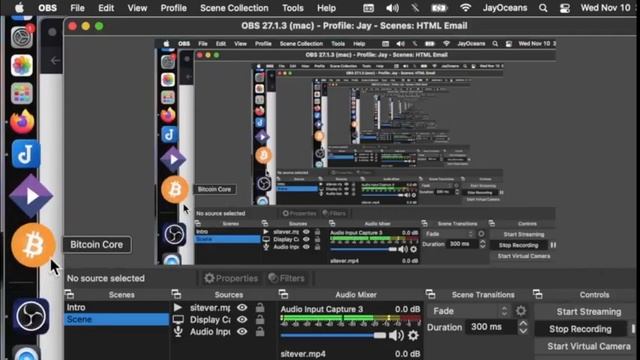Open Fade transition properties gear

tap(521, 311)
